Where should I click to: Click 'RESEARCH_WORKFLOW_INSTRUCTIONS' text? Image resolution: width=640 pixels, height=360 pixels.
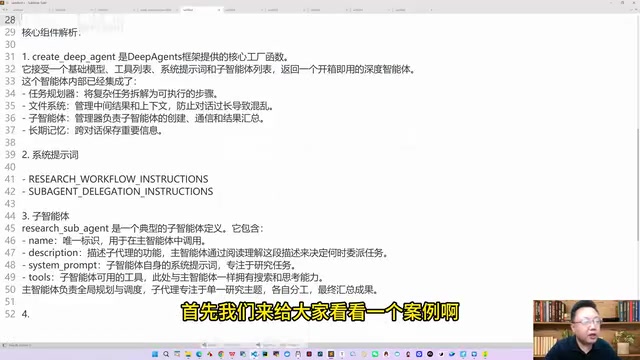[118, 179]
